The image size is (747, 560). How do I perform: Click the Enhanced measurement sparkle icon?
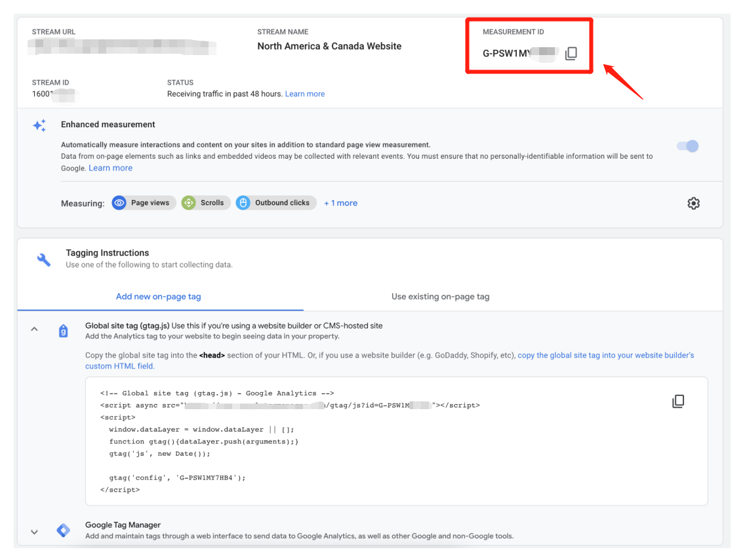pyautogui.click(x=39, y=125)
